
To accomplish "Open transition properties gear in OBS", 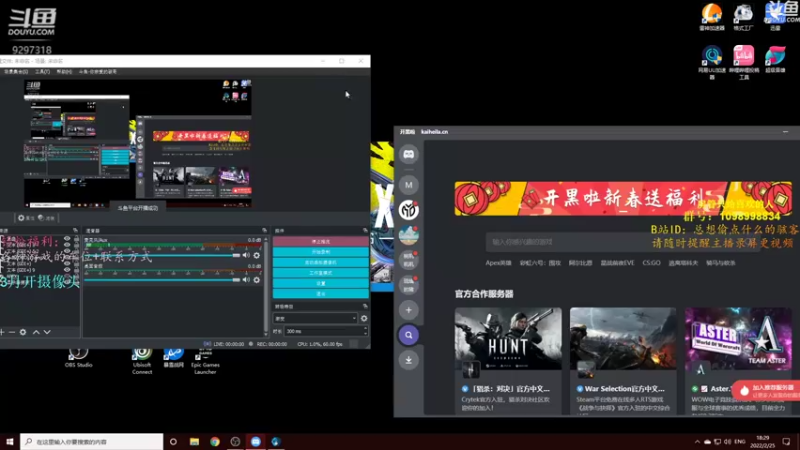I will pos(364,318).
